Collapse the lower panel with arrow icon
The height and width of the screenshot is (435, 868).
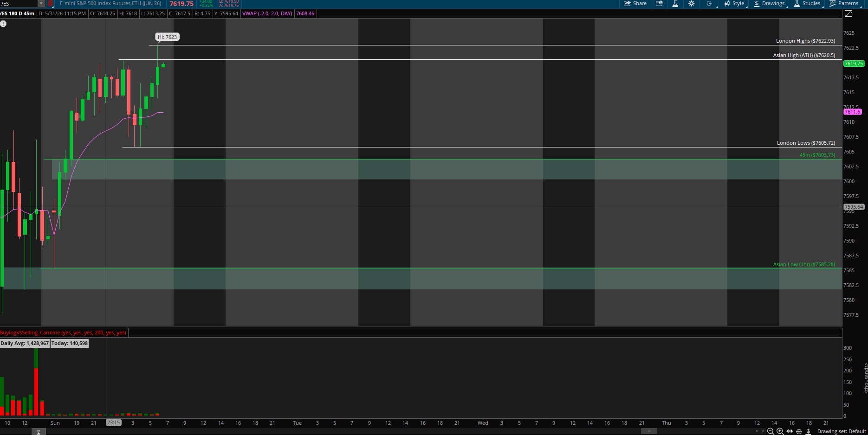click(39, 432)
